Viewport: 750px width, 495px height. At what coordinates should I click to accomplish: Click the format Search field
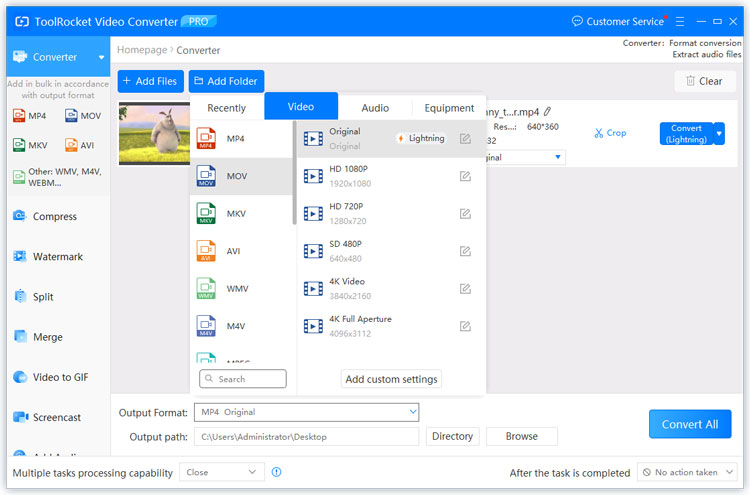click(x=243, y=379)
